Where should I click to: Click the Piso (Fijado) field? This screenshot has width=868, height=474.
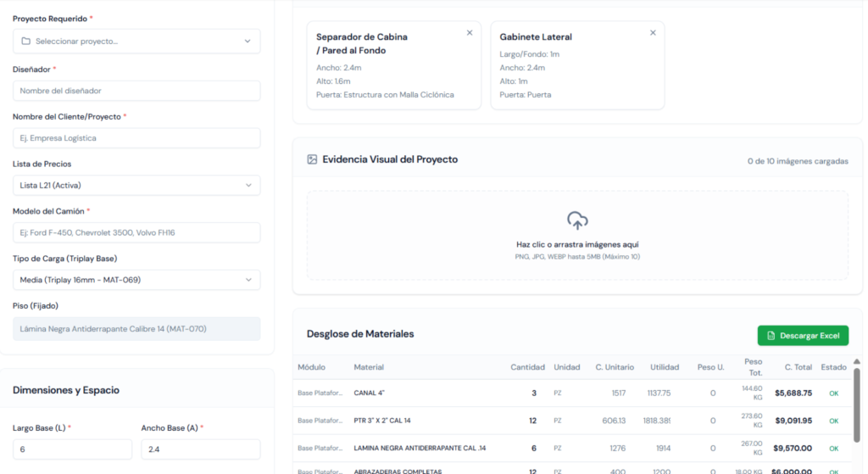136,329
